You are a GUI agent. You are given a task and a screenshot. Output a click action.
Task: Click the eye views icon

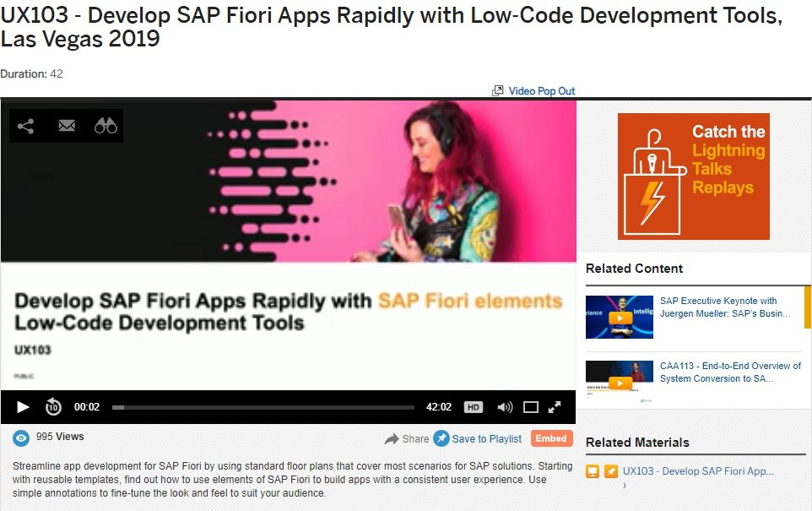point(21,438)
